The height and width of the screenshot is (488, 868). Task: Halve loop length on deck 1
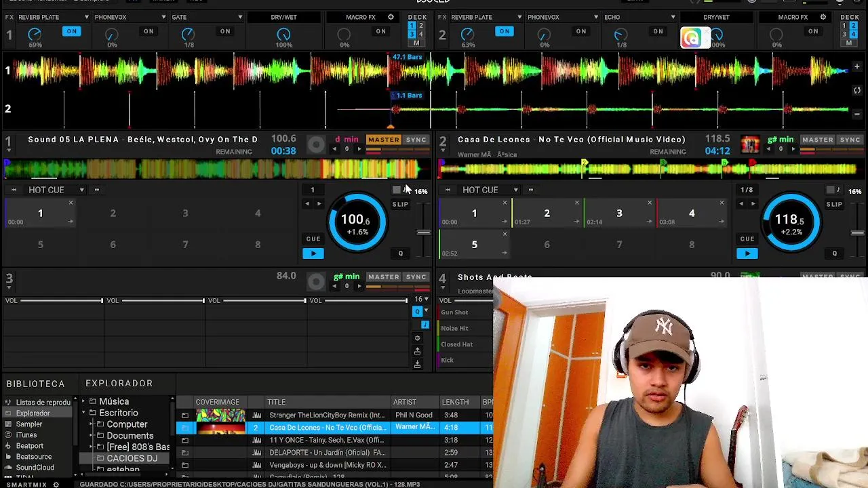[x=307, y=203]
